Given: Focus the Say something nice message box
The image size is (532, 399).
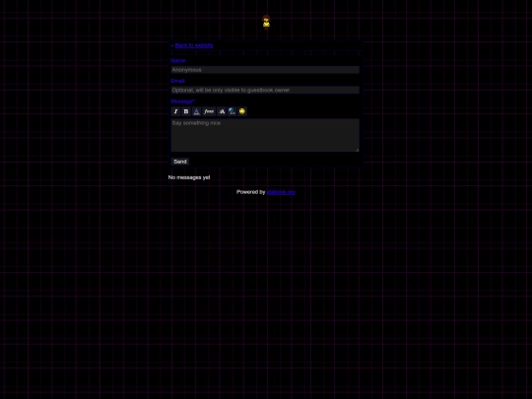Looking at the screenshot, I should pyautogui.click(x=265, y=135).
